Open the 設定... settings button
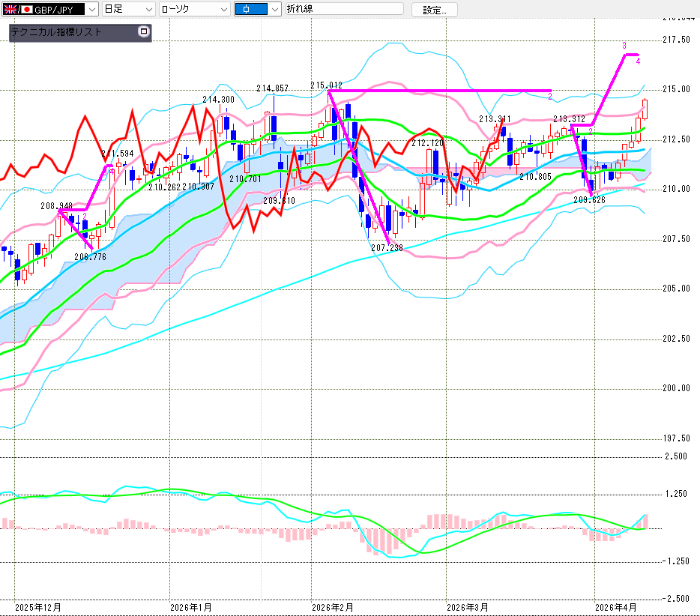Screen dimensions: 700x616 click(x=439, y=10)
